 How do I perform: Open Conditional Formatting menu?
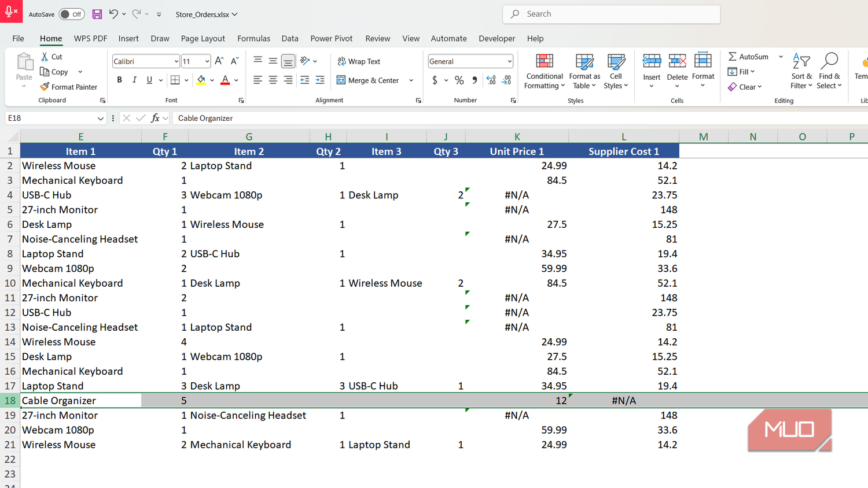(545, 71)
